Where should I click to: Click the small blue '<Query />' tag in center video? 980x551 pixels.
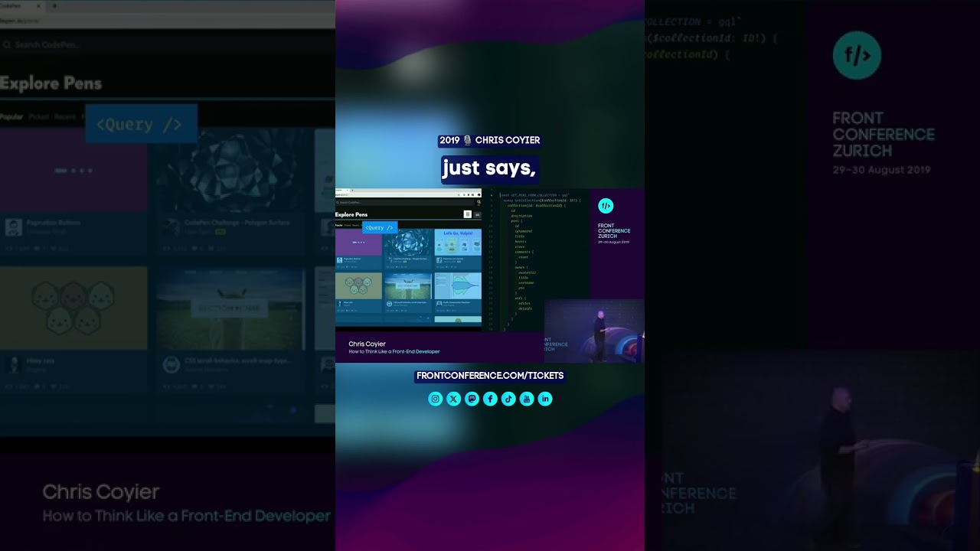(x=380, y=227)
